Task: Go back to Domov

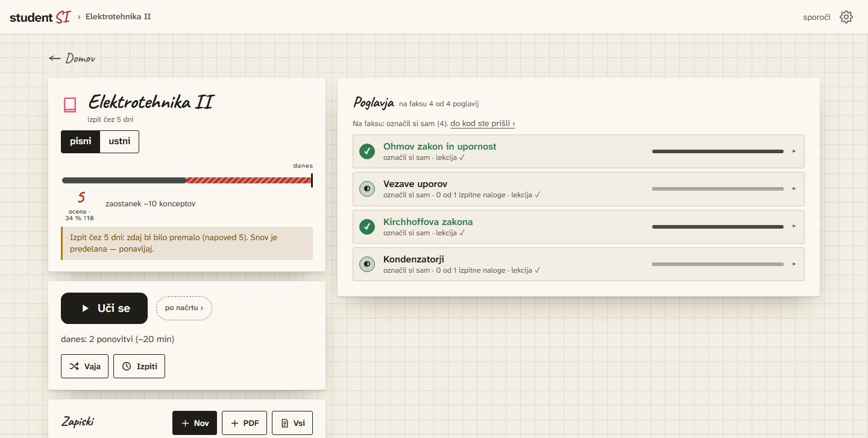Action: [x=72, y=59]
